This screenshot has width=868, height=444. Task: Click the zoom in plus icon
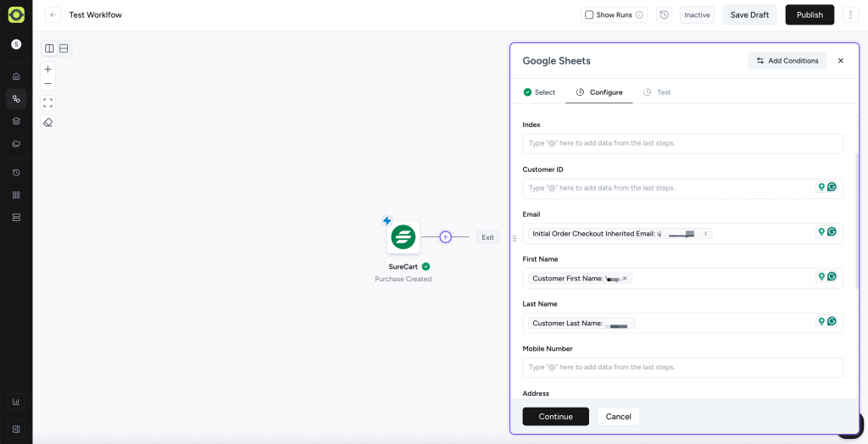(x=48, y=69)
